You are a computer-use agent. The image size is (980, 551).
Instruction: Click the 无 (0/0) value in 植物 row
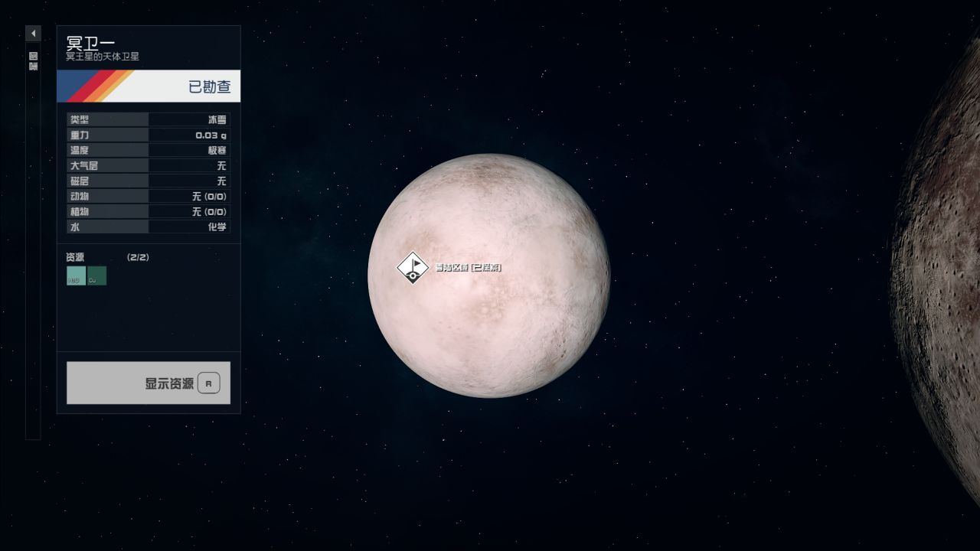point(210,211)
